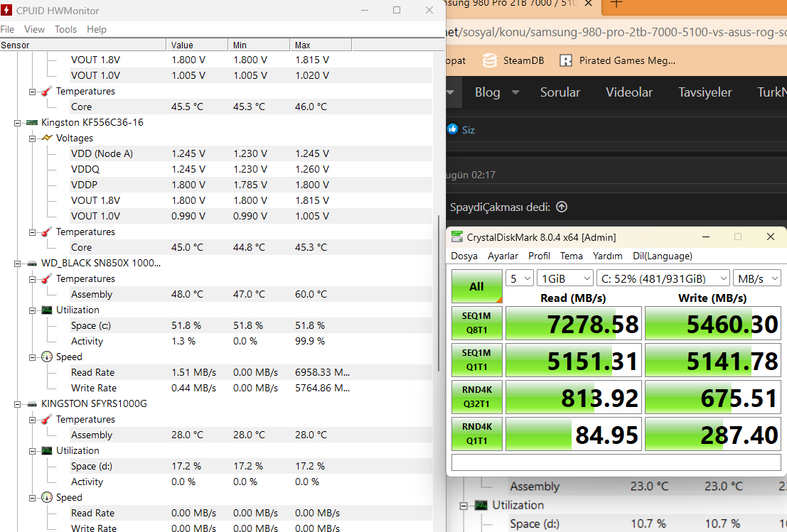The height and width of the screenshot is (532, 787).
Task: Start all benchmarks with the All button
Action: [x=477, y=286]
